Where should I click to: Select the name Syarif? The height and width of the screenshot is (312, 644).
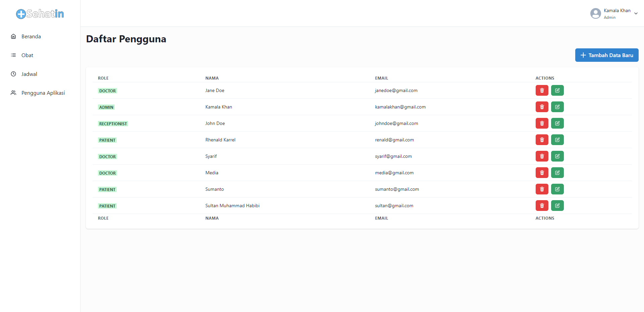(x=211, y=156)
